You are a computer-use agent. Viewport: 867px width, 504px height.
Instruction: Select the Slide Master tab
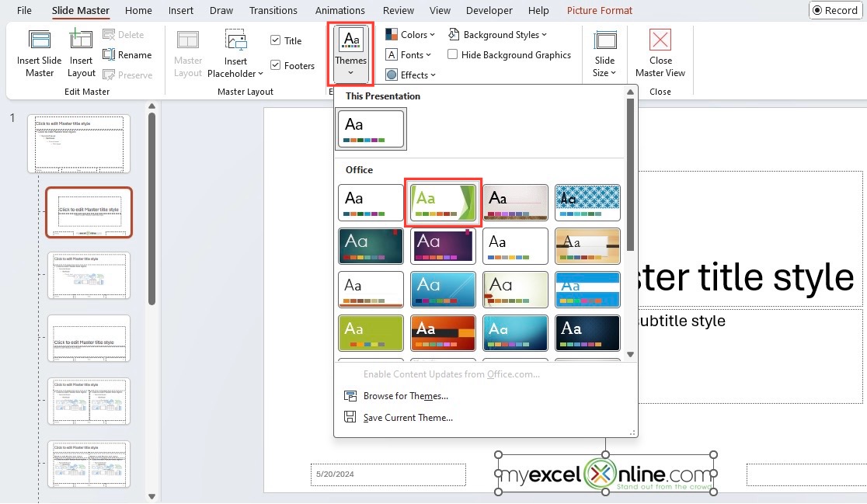(x=81, y=11)
